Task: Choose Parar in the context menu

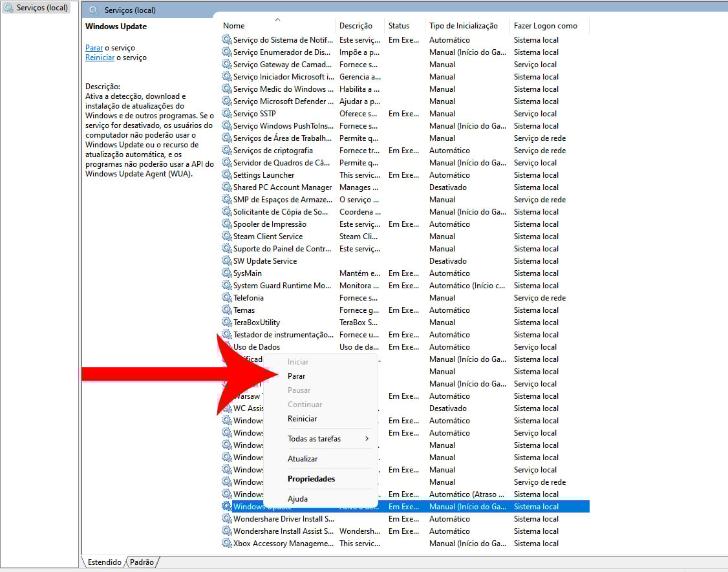Action: (x=296, y=376)
